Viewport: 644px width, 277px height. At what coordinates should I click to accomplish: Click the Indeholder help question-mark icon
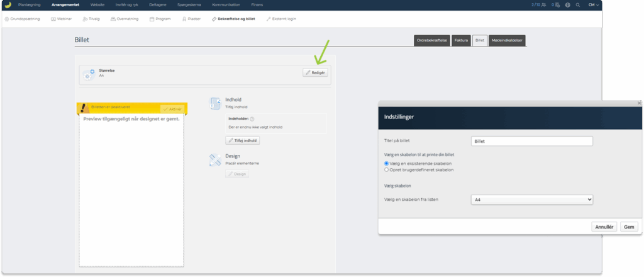(252, 118)
